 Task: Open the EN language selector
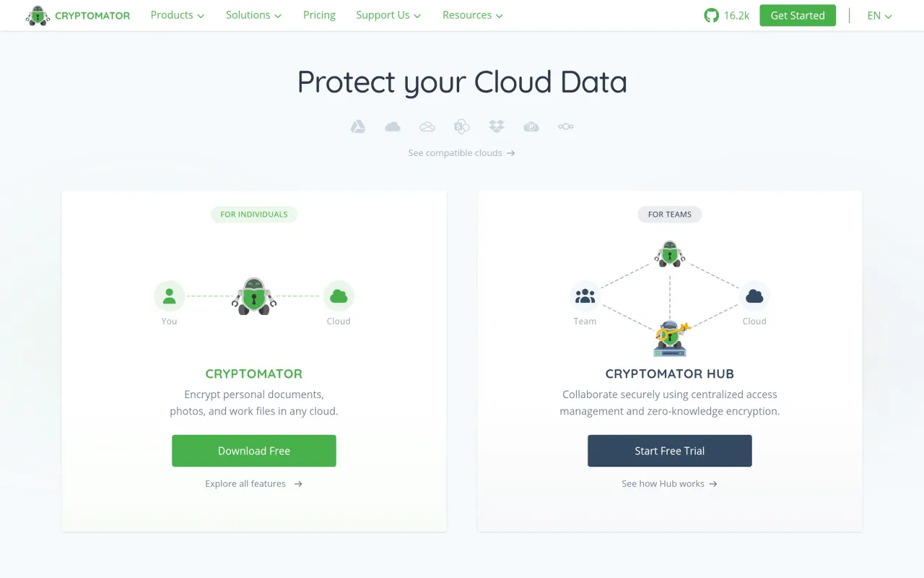(880, 15)
